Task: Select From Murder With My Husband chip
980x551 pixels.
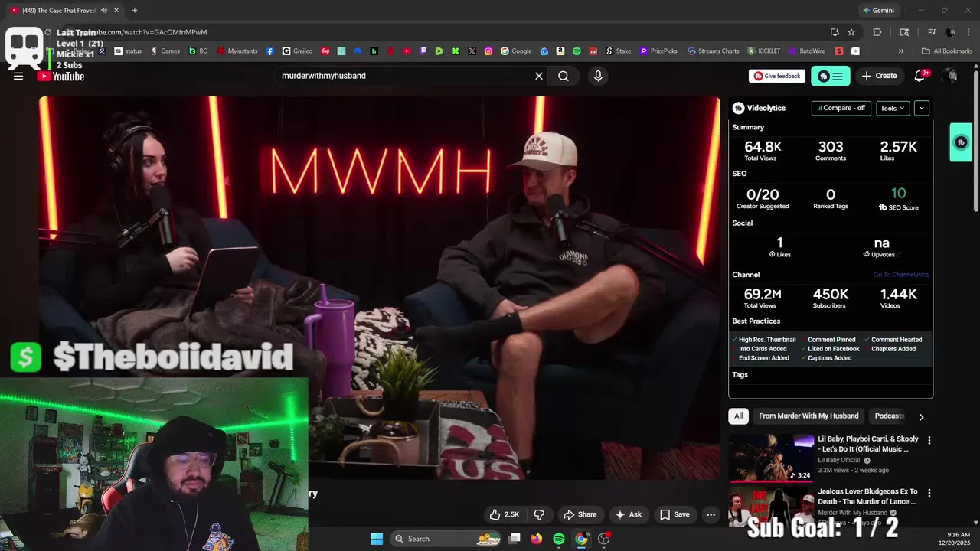Action: click(x=808, y=416)
